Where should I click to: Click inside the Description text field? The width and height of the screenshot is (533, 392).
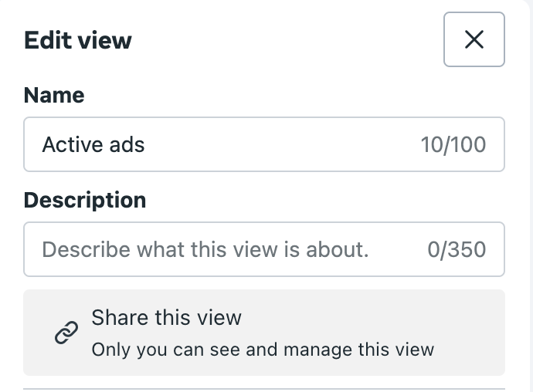coord(264,249)
